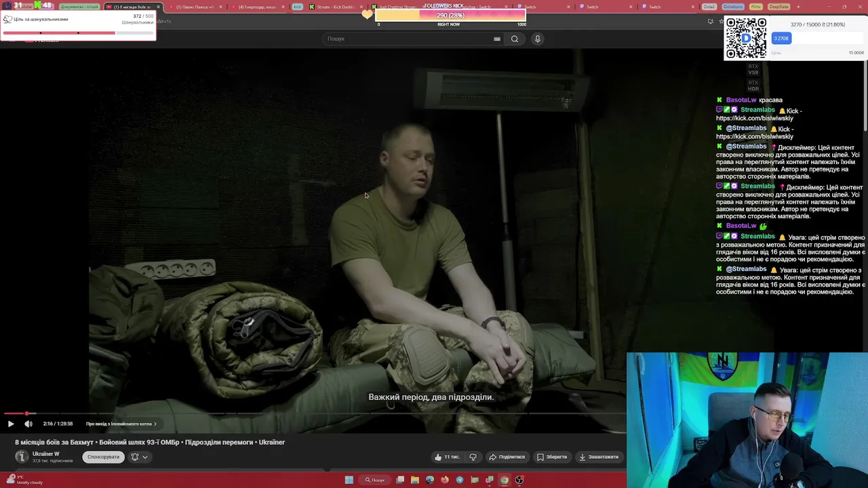The image size is (868, 488).
Task: Open File Explorer from the taskbar
Action: (415, 480)
